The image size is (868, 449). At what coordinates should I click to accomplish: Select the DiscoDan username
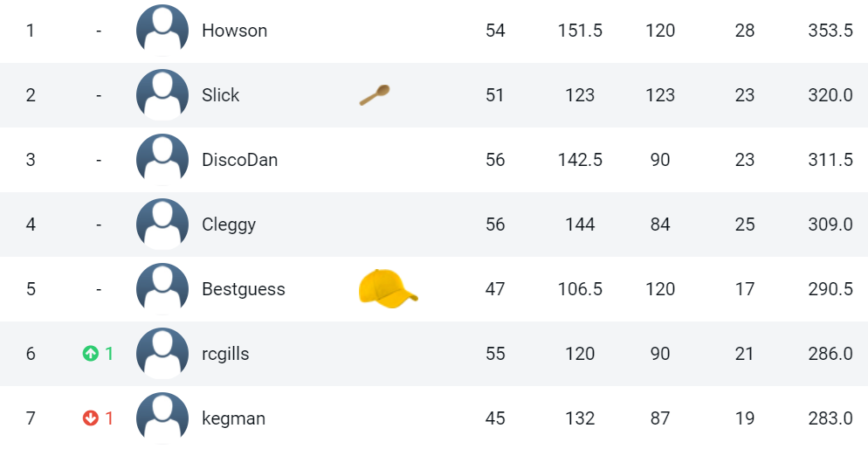point(239,160)
